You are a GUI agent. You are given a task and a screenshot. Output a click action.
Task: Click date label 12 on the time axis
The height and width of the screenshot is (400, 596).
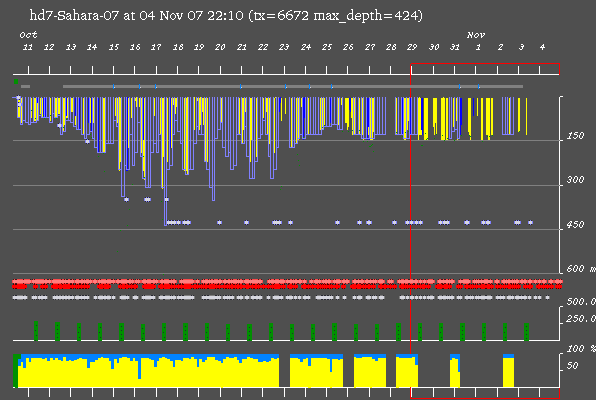pos(49,47)
